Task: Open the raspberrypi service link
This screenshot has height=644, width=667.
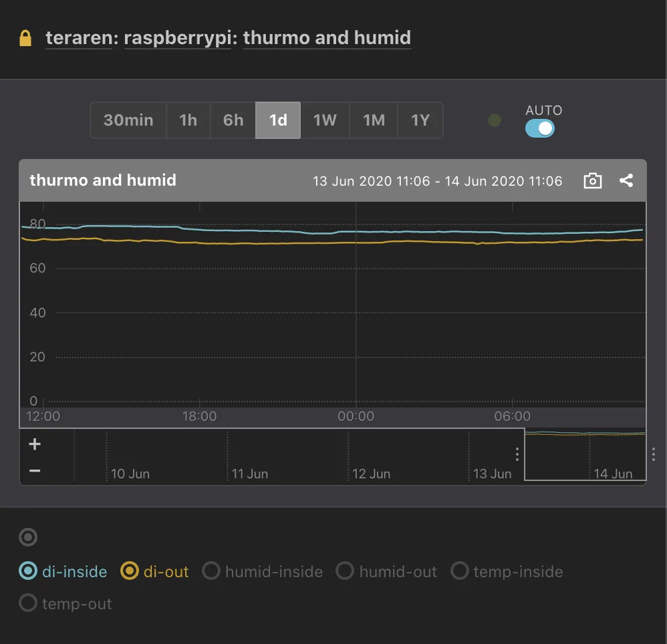Action: pos(178,38)
